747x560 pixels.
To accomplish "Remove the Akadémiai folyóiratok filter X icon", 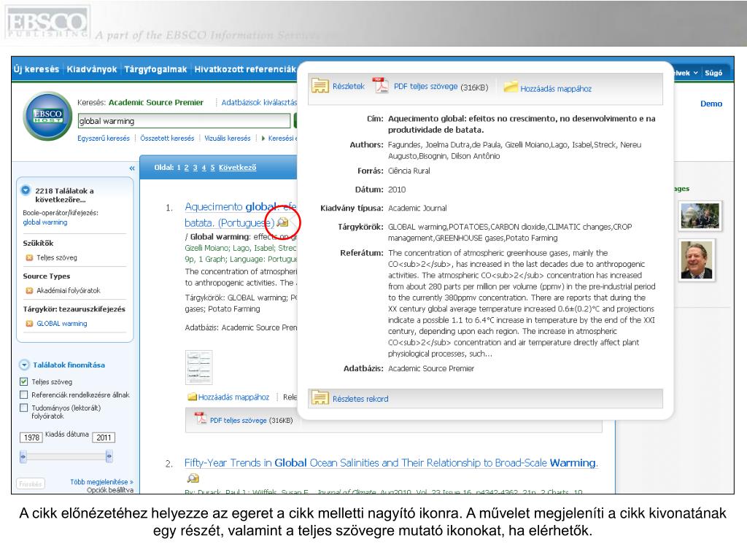I will click(x=29, y=290).
